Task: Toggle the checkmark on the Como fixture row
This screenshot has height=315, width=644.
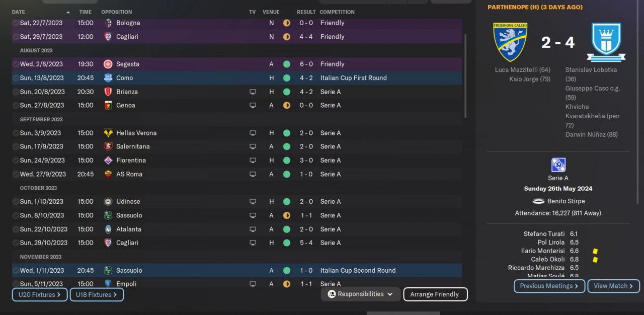Action: tap(16, 78)
